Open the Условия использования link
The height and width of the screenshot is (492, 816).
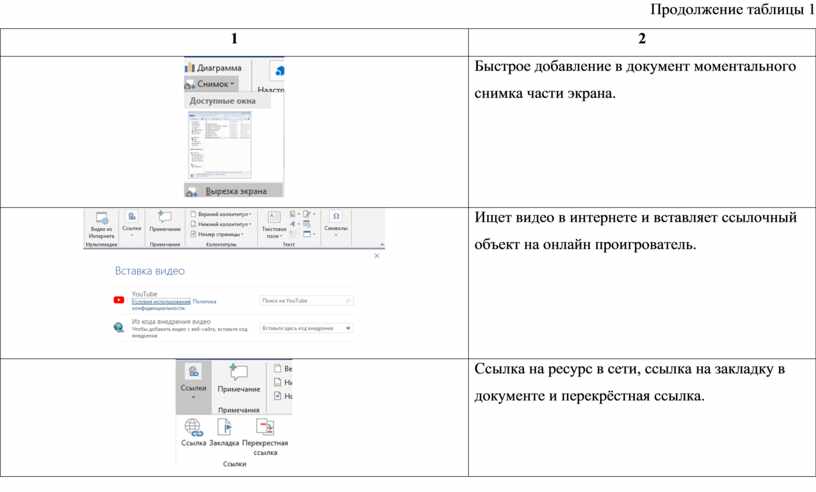coord(161,301)
